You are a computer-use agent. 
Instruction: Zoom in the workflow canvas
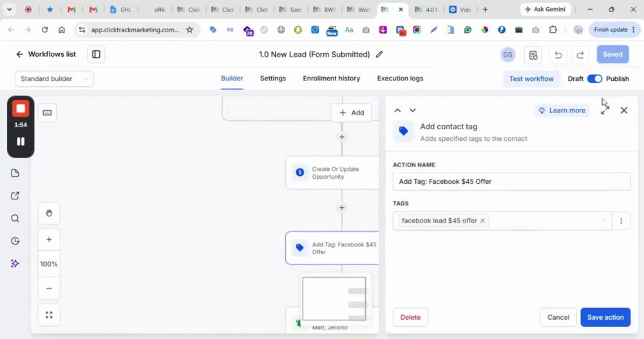(x=49, y=240)
